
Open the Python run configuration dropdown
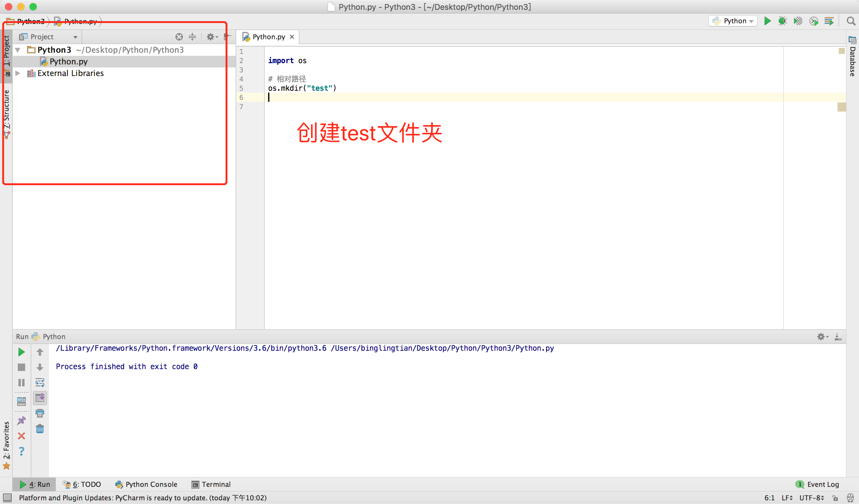click(x=733, y=21)
